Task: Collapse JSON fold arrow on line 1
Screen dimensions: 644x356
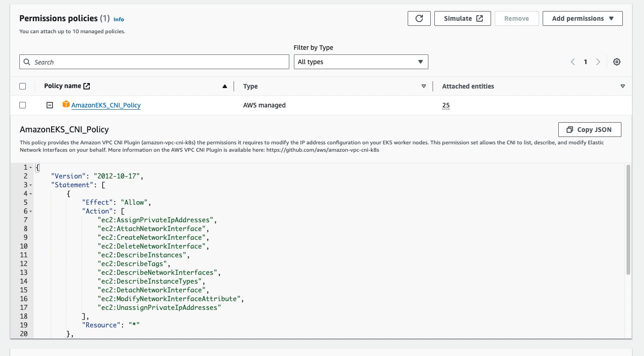Action: coord(30,167)
